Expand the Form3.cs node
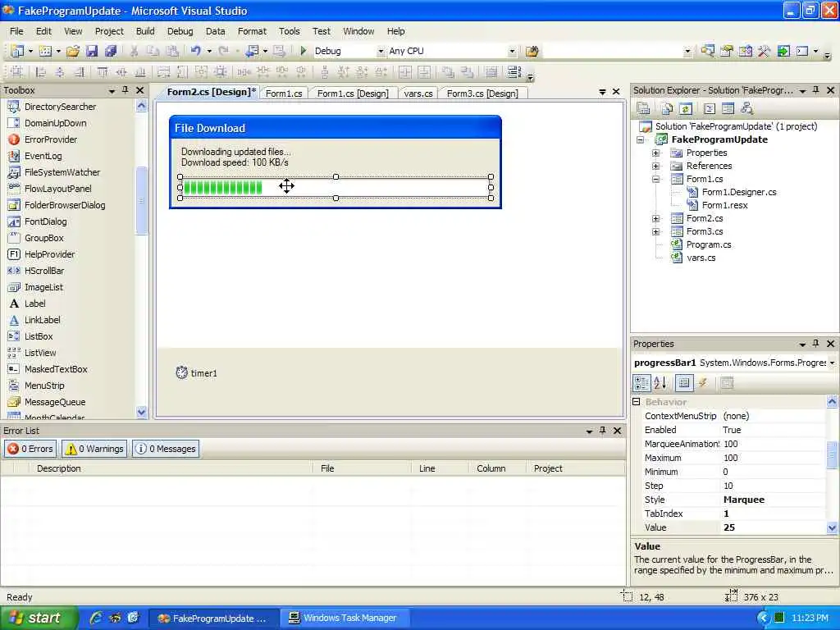The image size is (840, 630). [x=655, y=231]
